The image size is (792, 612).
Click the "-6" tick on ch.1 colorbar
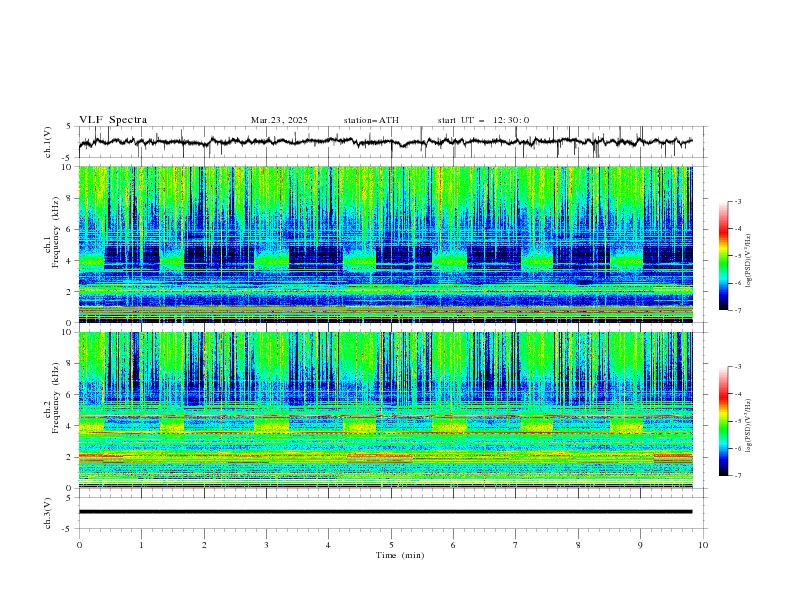click(738, 283)
